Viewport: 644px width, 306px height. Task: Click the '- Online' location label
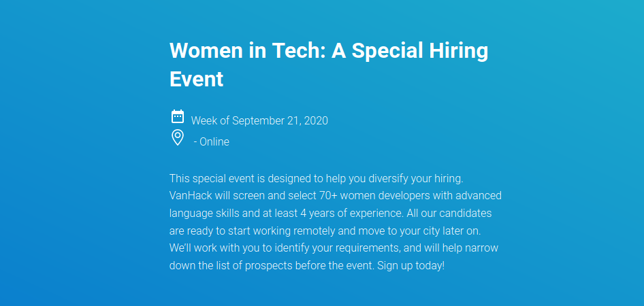pos(212,142)
